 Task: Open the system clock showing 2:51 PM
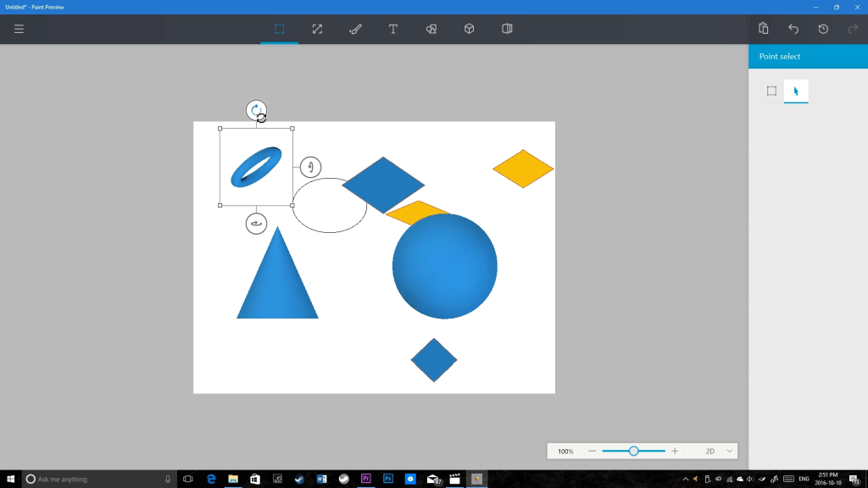pyautogui.click(x=827, y=480)
